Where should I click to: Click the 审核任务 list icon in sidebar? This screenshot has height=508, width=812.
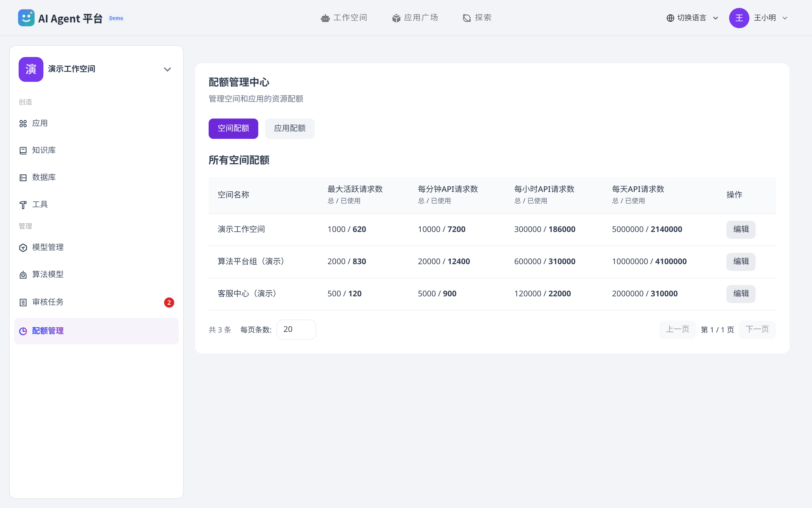click(x=23, y=302)
